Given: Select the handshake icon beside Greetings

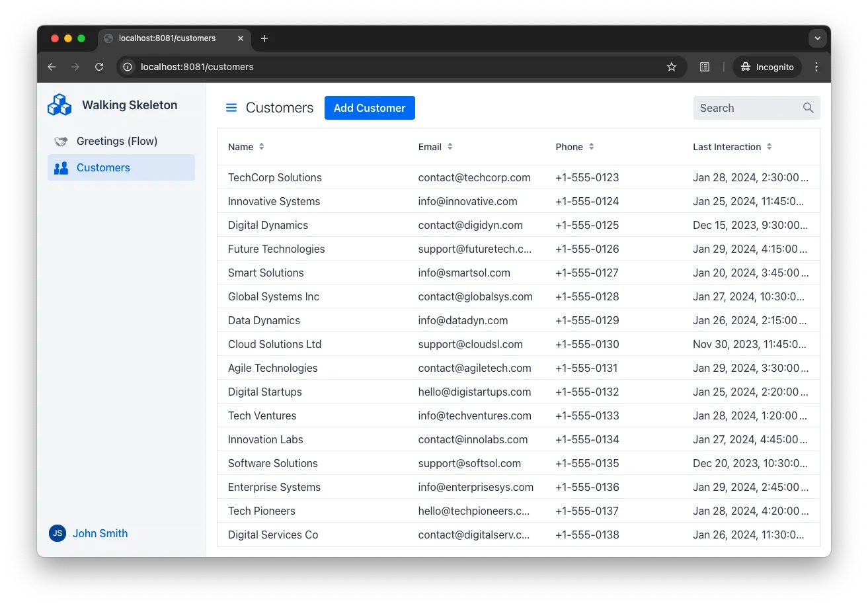Looking at the screenshot, I should pyautogui.click(x=60, y=141).
